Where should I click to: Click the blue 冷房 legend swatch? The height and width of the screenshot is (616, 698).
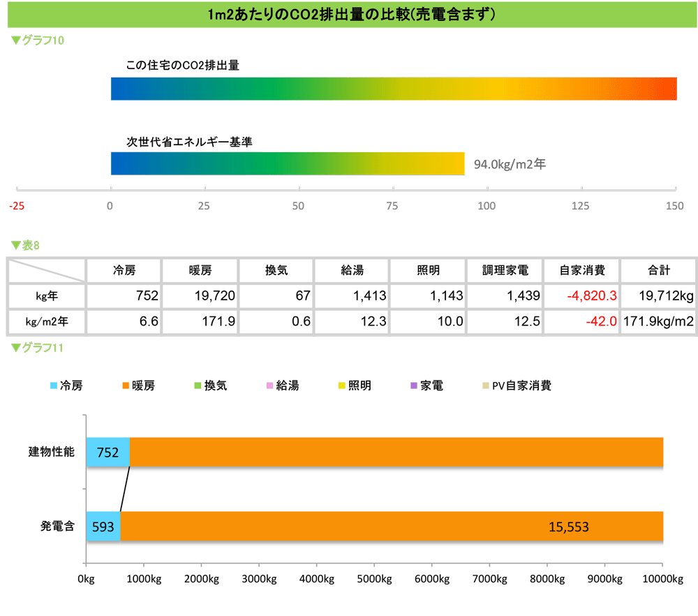pos(54,386)
